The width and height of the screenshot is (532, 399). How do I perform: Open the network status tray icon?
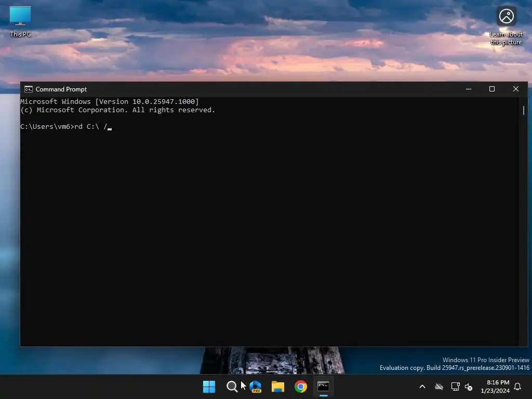pos(455,387)
